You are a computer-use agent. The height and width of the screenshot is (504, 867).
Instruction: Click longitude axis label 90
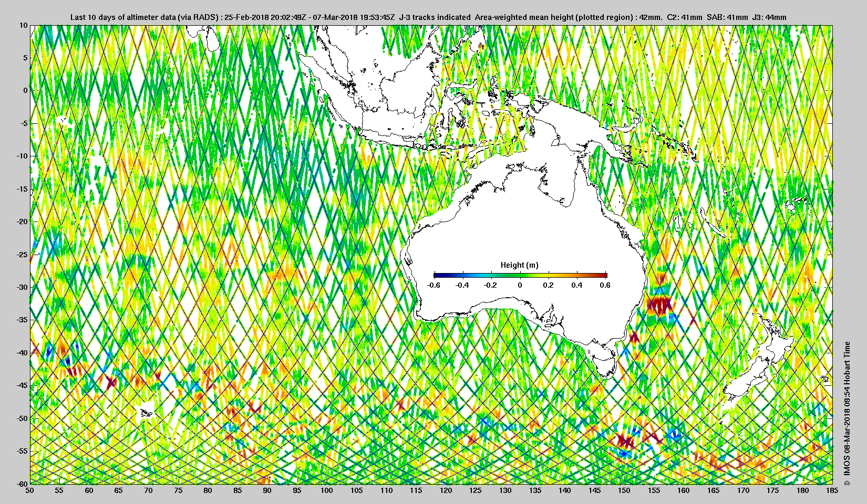tap(267, 491)
